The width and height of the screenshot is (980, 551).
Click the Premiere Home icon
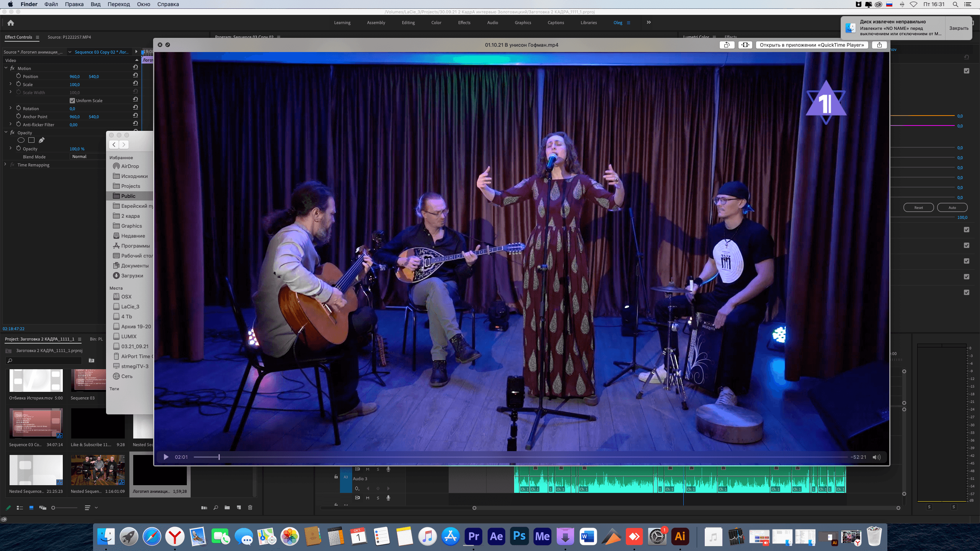[x=11, y=23]
